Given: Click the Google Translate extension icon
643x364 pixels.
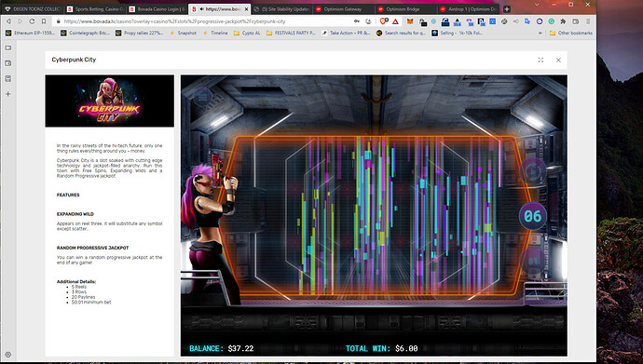Looking at the screenshot, I should tap(527, 21).
